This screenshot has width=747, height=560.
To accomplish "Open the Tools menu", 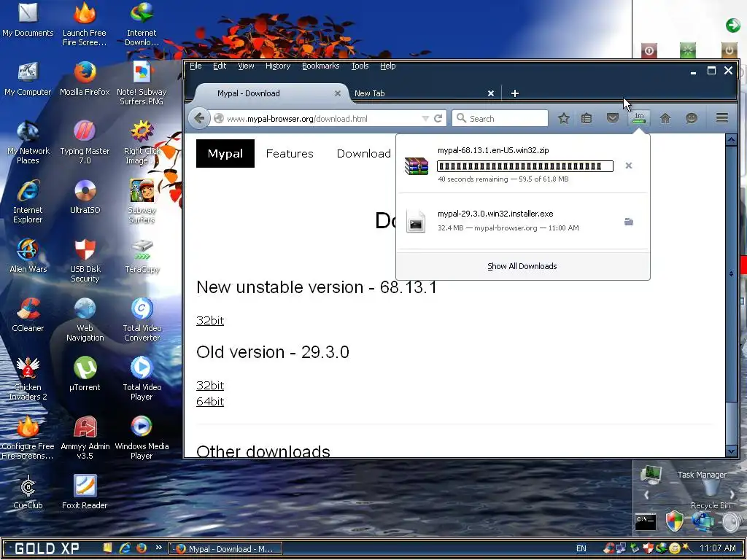I will [360, 66].
